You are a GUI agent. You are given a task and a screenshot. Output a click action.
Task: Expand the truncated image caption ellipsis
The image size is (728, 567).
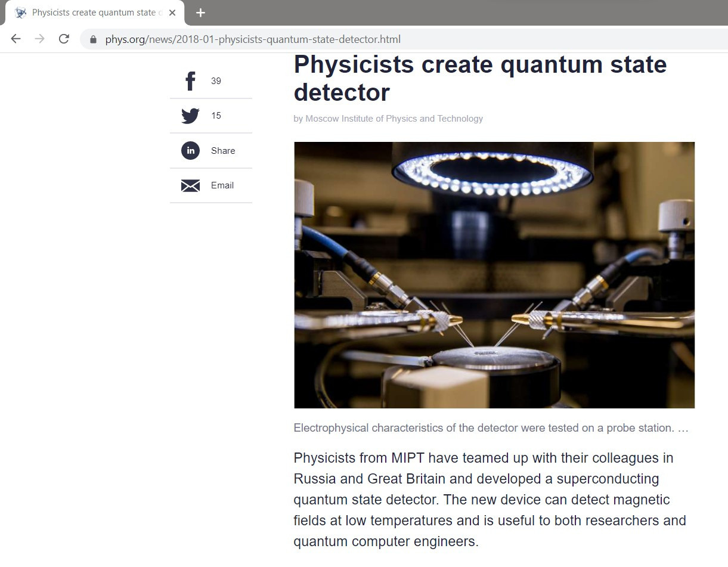point(683,428)
